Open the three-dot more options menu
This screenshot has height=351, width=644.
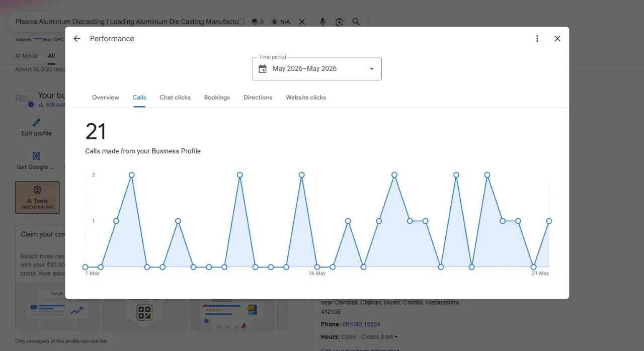pyautogui.click(x=537, y=39)
